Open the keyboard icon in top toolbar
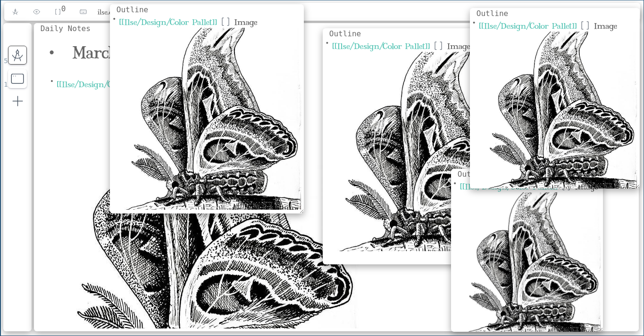Image resolution: width=644 pixels, height=336 pixels. pyautogui.click(x=83, y=12)
